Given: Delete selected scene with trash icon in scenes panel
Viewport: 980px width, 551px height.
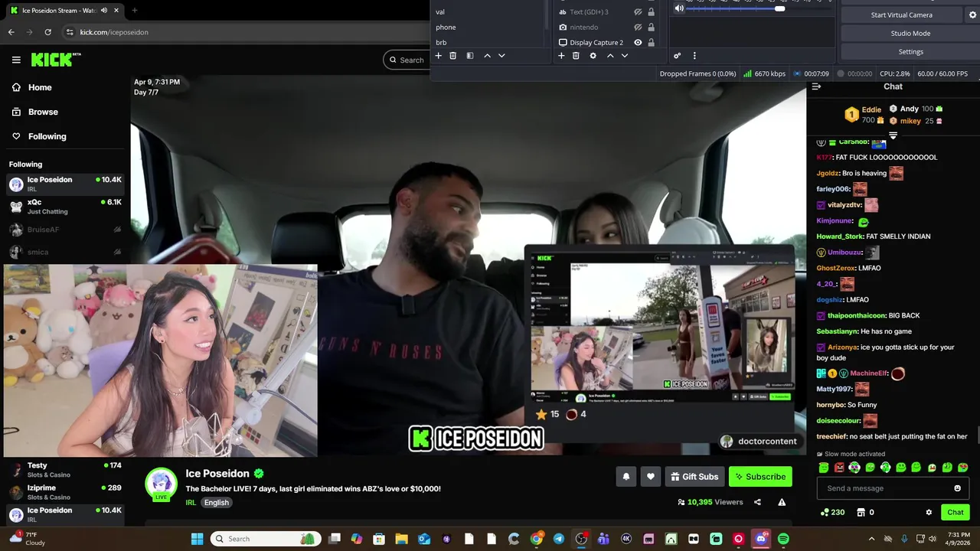Looking at the screenshot, I should (452, 56).
